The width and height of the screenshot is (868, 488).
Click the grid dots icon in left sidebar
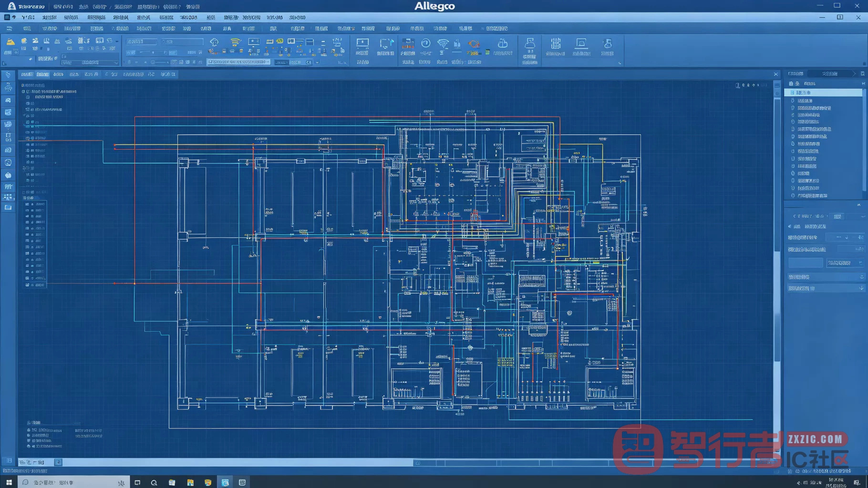(8, 197)
